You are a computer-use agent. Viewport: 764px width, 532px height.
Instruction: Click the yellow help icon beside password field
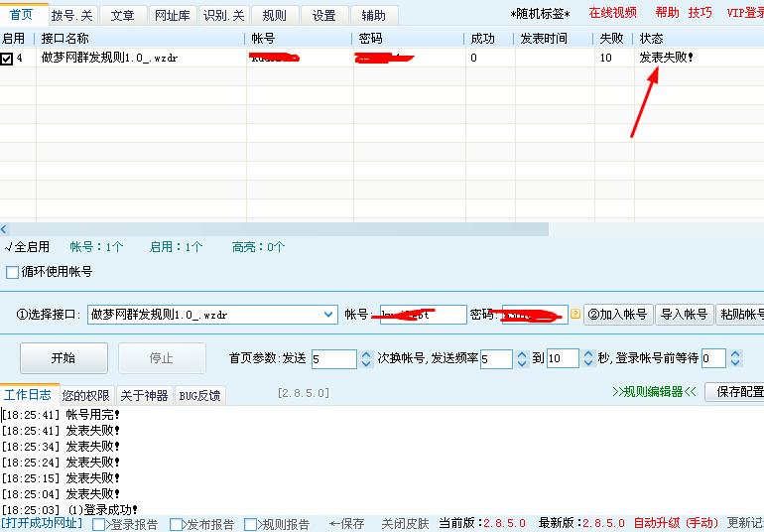(574, 315)
